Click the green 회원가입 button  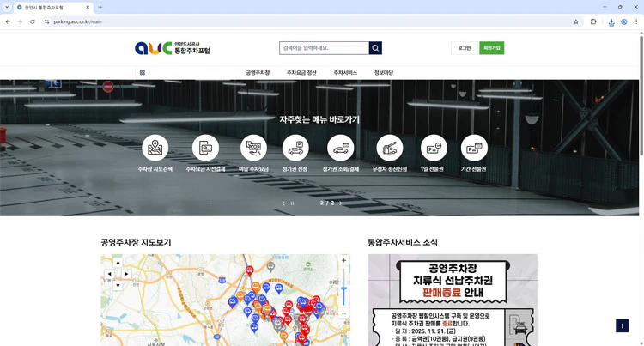coord(492,48)
